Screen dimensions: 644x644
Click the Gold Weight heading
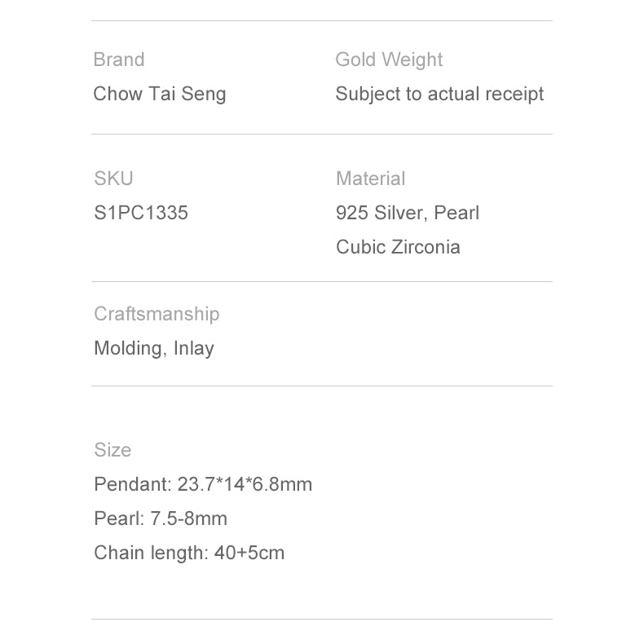(389, 60)
